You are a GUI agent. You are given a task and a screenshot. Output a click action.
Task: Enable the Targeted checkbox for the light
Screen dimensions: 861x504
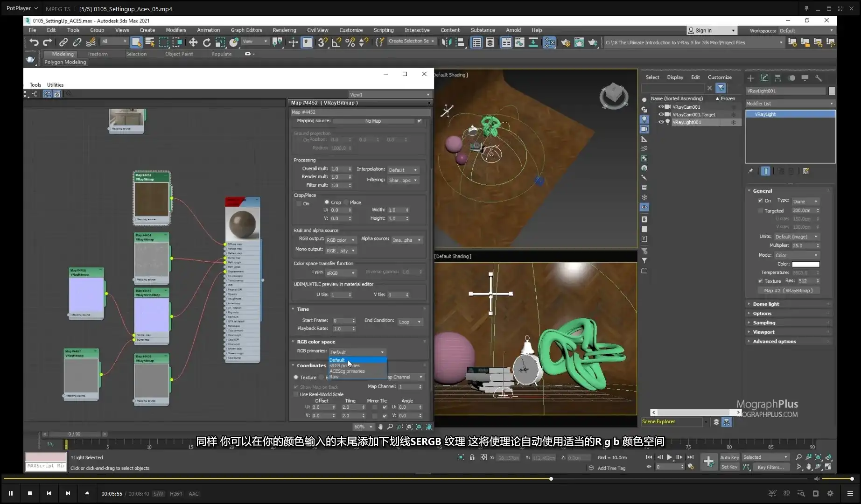760,210
